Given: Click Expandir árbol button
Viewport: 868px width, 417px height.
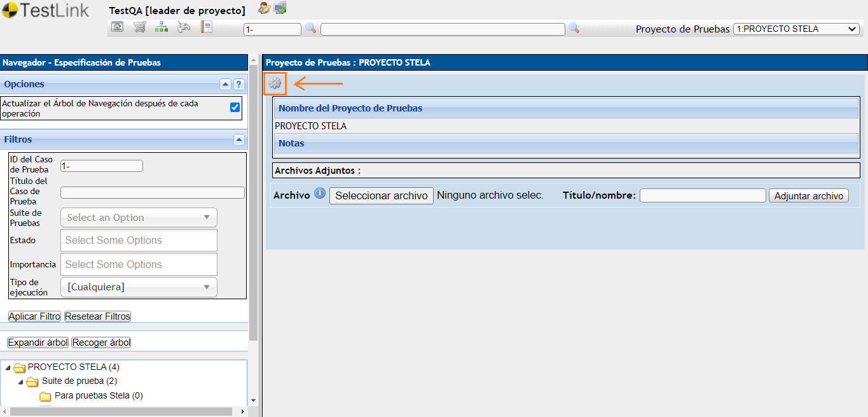Looking at the screenshot, I should click(38, 343).
